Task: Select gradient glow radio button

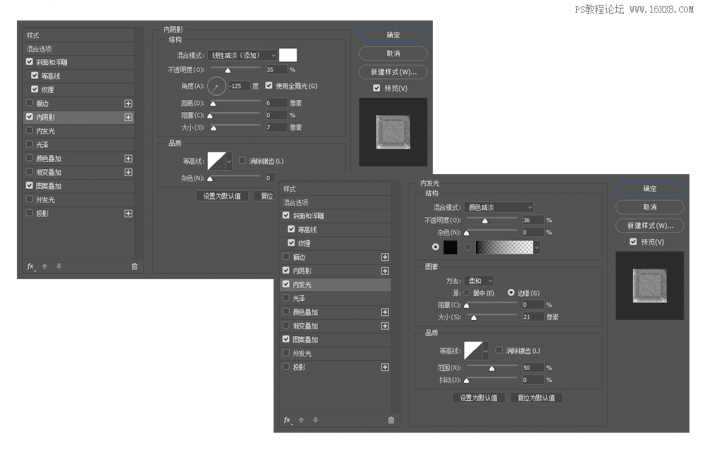Action: click(468, 247)
